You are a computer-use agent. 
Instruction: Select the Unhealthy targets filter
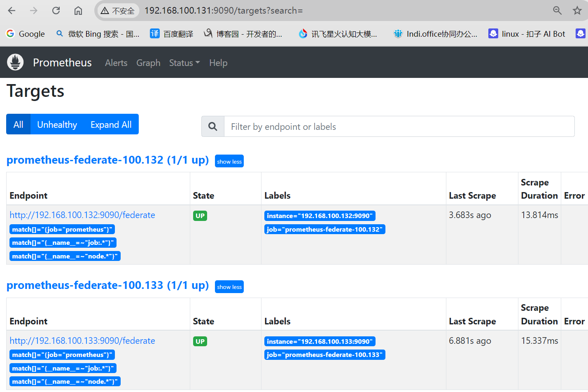[x=57, y=124]
